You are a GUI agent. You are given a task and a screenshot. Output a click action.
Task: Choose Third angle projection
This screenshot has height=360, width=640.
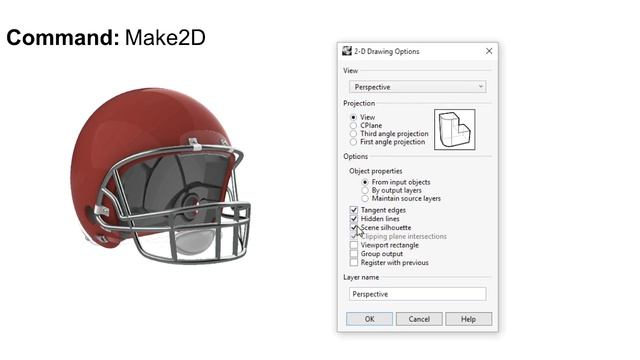point(353,133)
